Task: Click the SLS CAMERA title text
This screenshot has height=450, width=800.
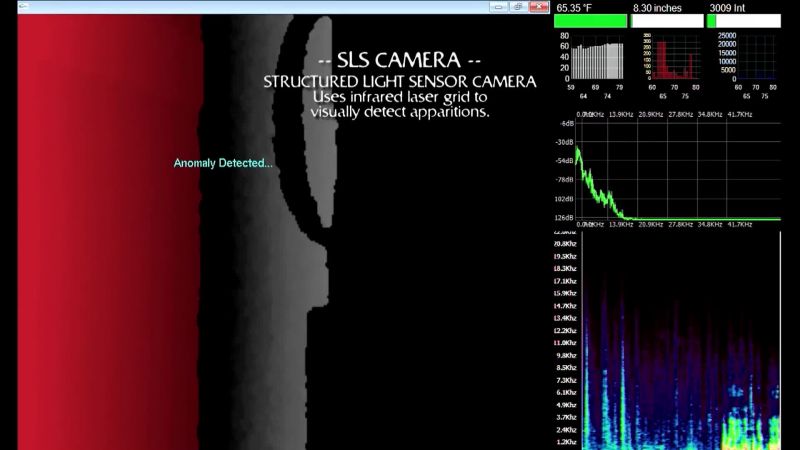Action: pyautogui.click(x=399, y=61)
